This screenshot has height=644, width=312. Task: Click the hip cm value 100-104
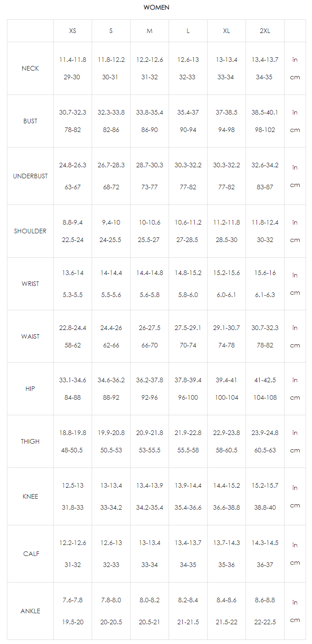coord(226,397)
